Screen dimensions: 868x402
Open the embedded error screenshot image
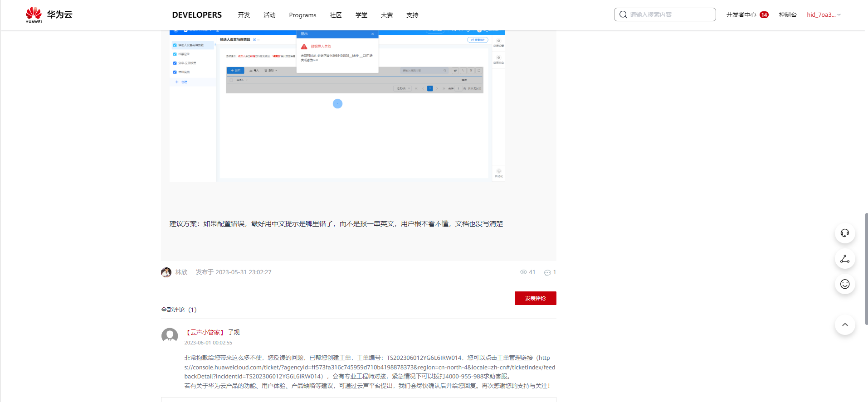(337, 106)
